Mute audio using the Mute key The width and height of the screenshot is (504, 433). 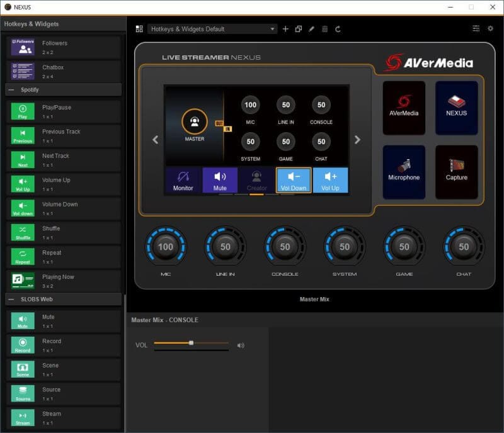220,181
